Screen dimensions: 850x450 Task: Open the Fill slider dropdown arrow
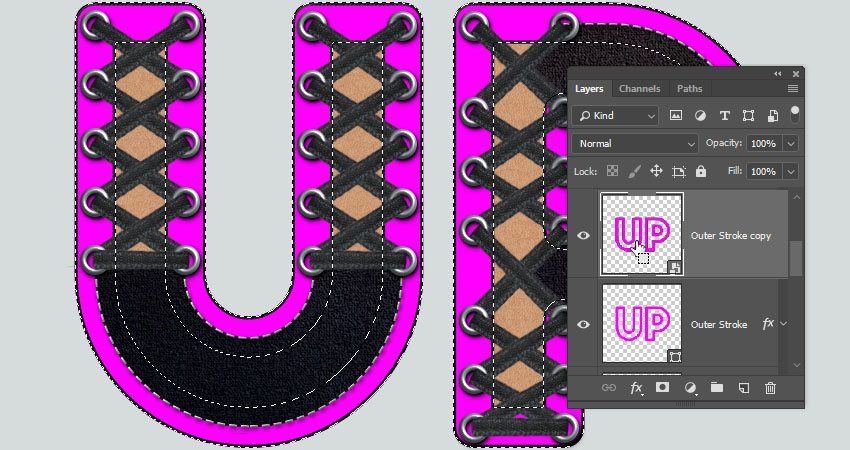pos(791,171)
